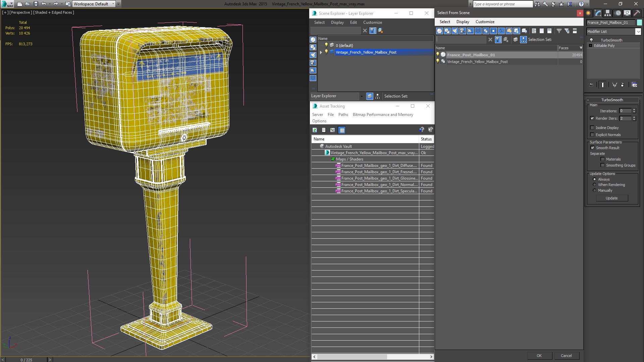This screenshot has width=644, height=362.
Task: Click OK button in Select From Scene
Action: pyautogui.click(x=539, y=356)
